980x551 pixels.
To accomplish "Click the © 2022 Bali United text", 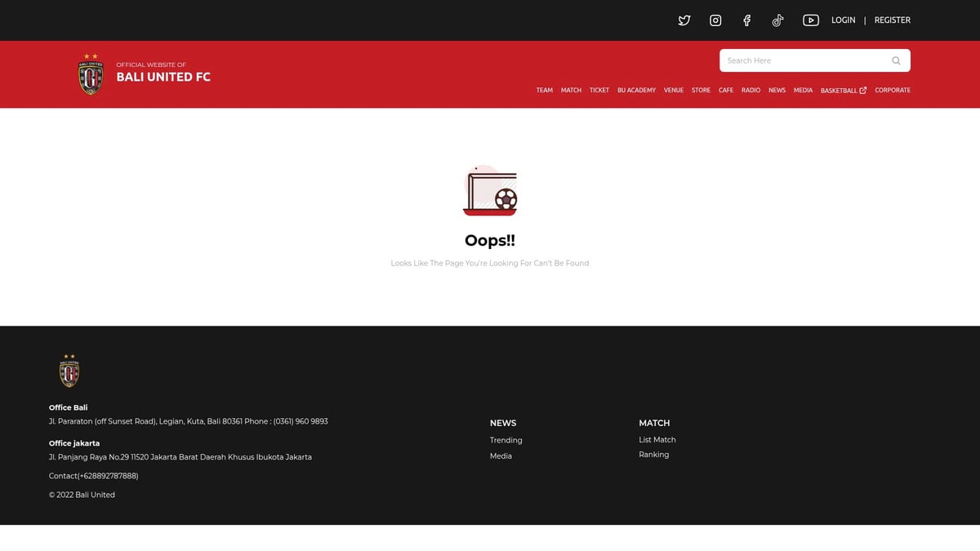I will pyautogui.click(x=82, y=495).
